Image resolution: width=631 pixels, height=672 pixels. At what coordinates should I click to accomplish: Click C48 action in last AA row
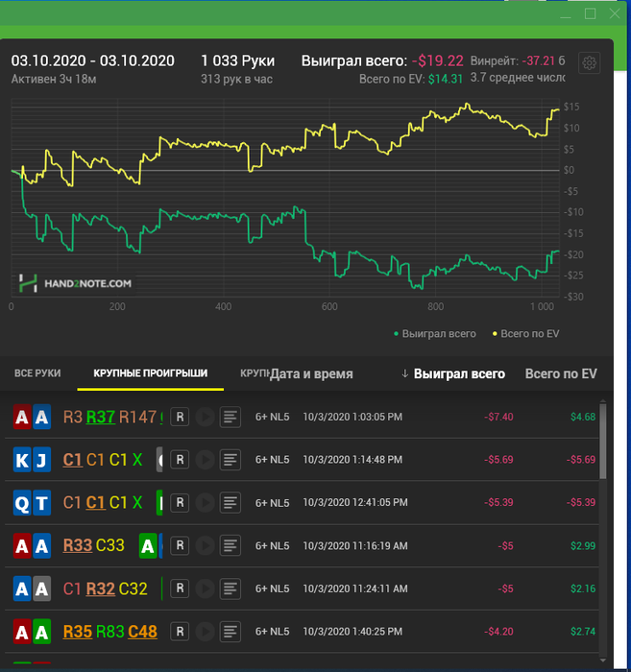pyautogui.click(x=142, y=632)
